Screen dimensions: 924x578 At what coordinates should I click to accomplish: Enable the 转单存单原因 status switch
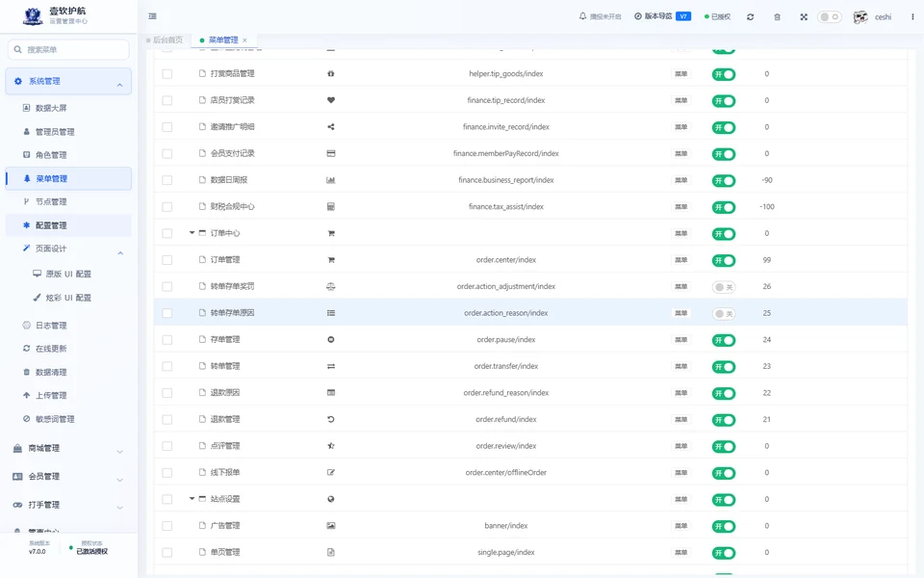click(x=724, y=314)
